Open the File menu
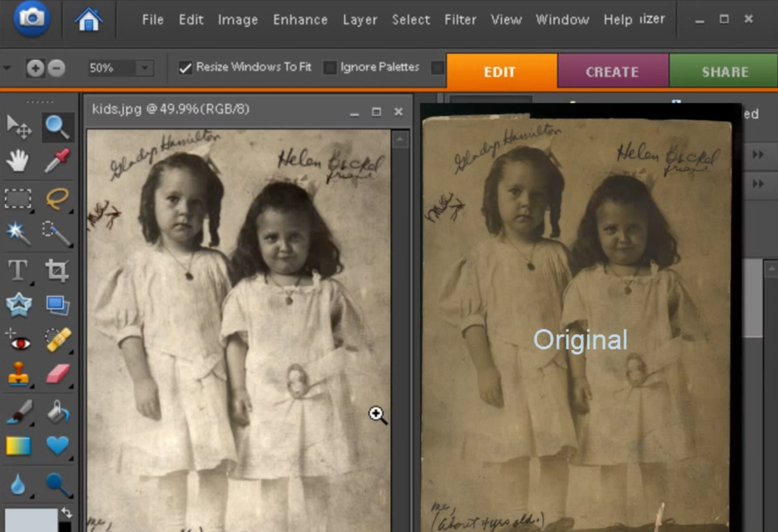 tap(153, 20)
